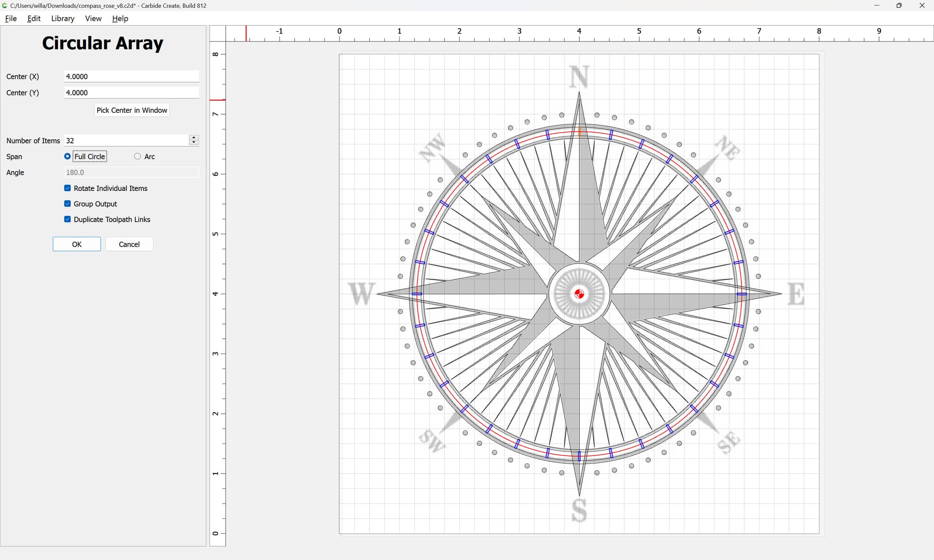Click the S letter at bottom of compass

[579, 510]
